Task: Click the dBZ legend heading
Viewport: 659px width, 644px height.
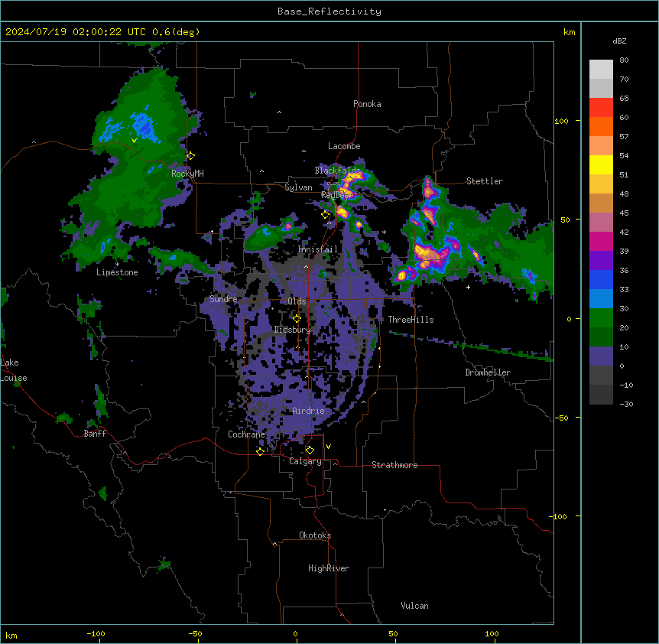Action: pos(619,41)
